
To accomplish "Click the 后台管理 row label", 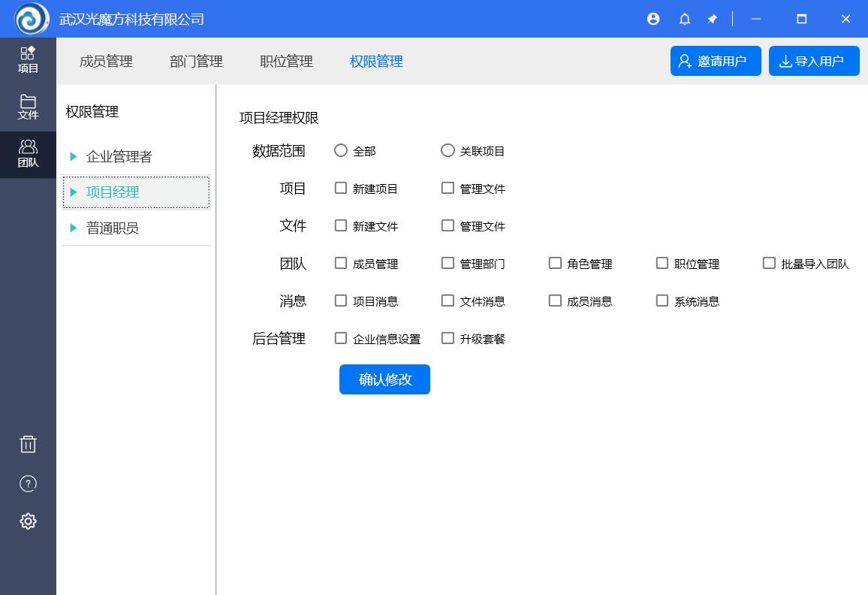I will (x=279, y=339).
